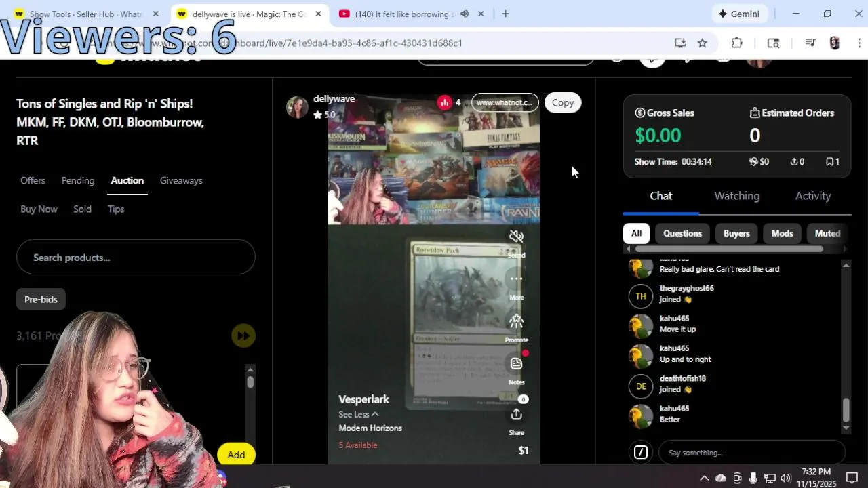Collapse details with See Less chevron
The width and height of the screenshot is (868, 488).
(x=375, y=414)
